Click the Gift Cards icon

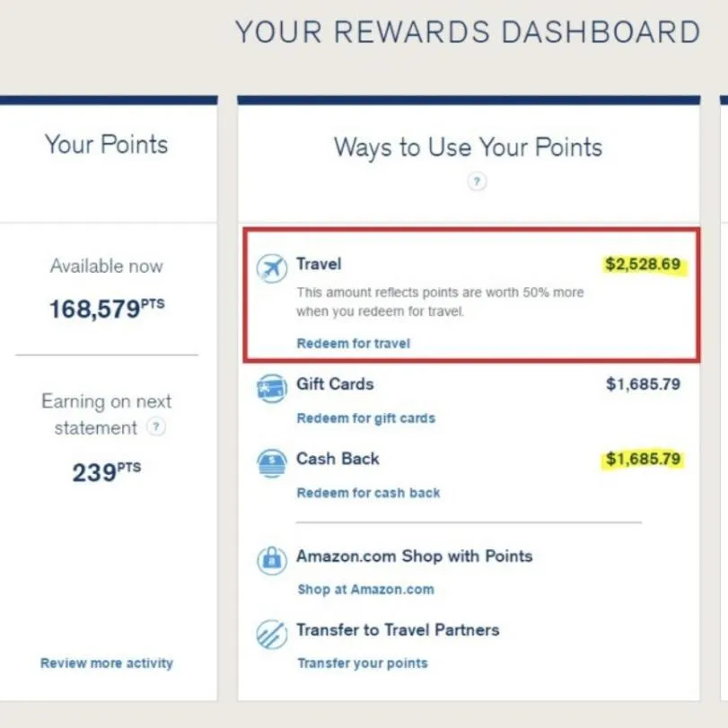272,389
